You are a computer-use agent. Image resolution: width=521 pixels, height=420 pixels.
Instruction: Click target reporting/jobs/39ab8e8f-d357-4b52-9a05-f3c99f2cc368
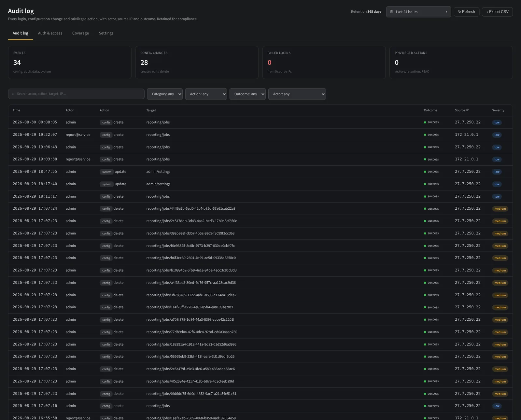pos(190,233)
